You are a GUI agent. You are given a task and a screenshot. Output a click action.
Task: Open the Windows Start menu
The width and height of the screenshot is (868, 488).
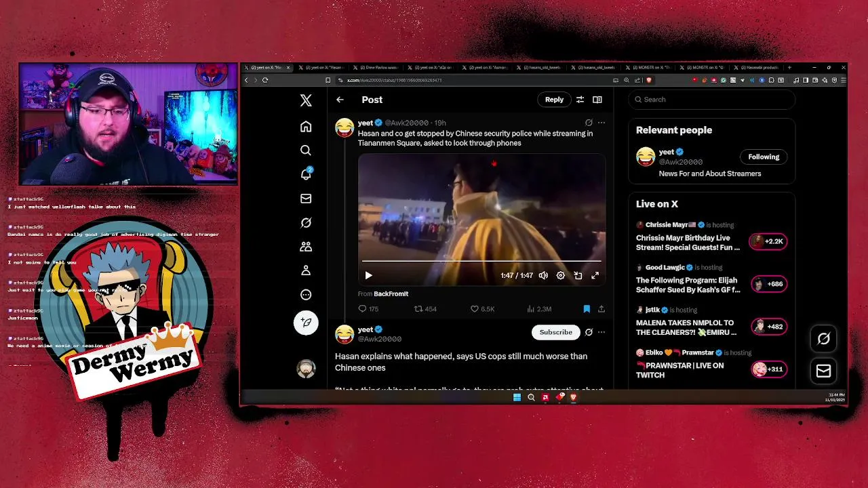517,398
